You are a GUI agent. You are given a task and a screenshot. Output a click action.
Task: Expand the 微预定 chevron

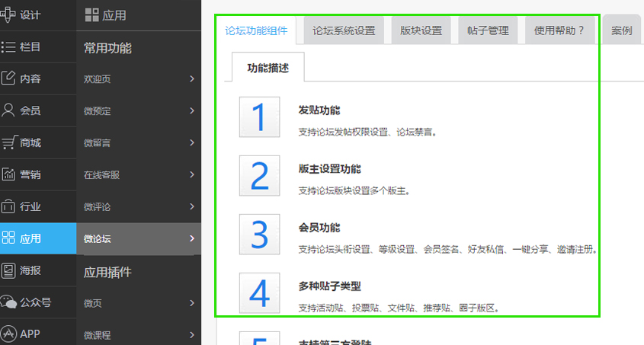coord(191,110)
